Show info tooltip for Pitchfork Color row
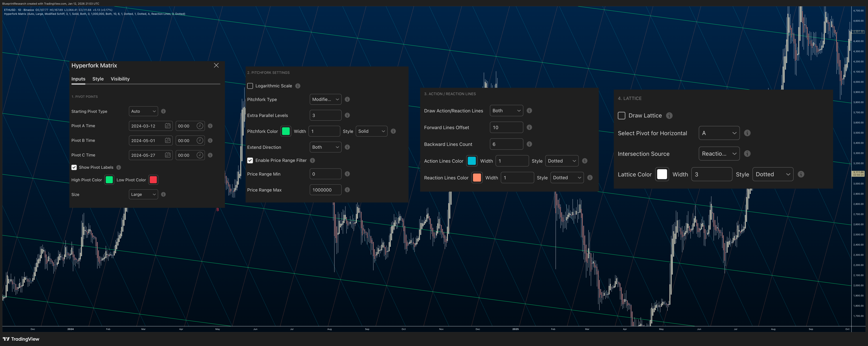 pos(393,131)
